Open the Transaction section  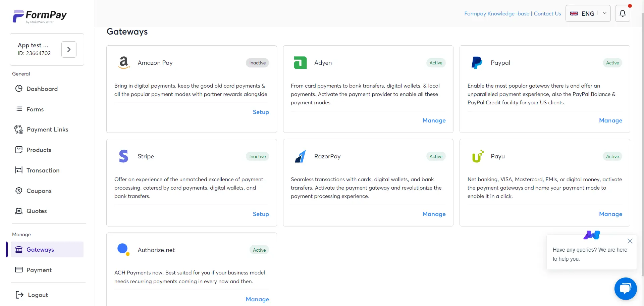tap(43, 170)
